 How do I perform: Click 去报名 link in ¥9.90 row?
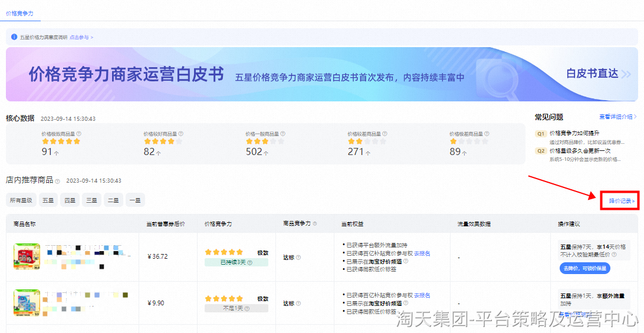[x=422, y=296]
